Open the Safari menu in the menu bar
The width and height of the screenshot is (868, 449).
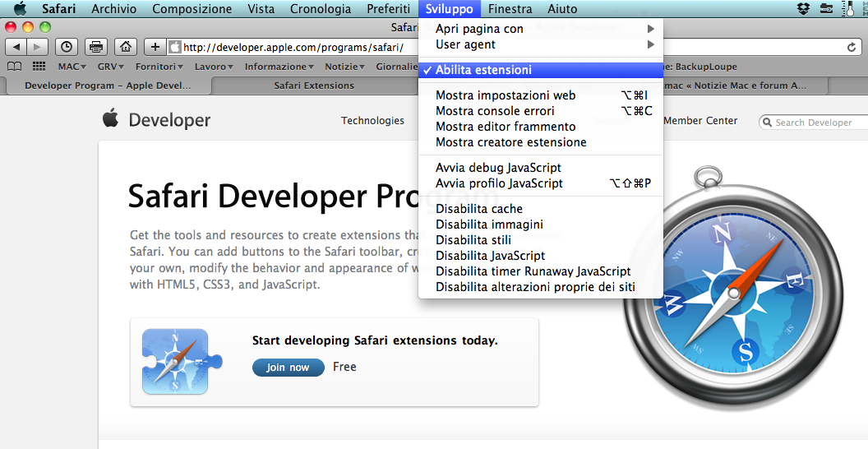coord(58,9)
